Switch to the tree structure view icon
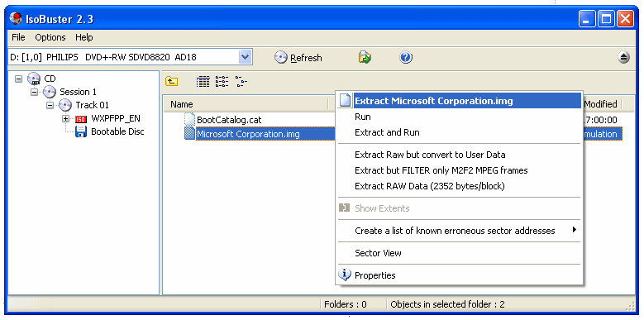644x320 pixels. pyautogui.click(x=241, y=81)
